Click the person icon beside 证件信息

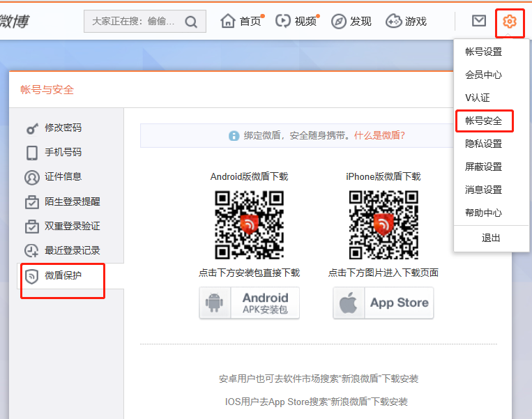(32, 178)
